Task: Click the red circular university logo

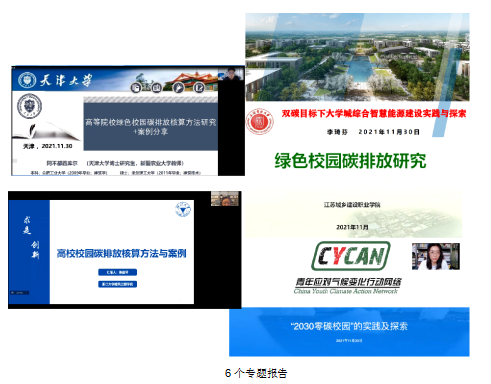Action: pyautogui.click(x=260, y=122)
